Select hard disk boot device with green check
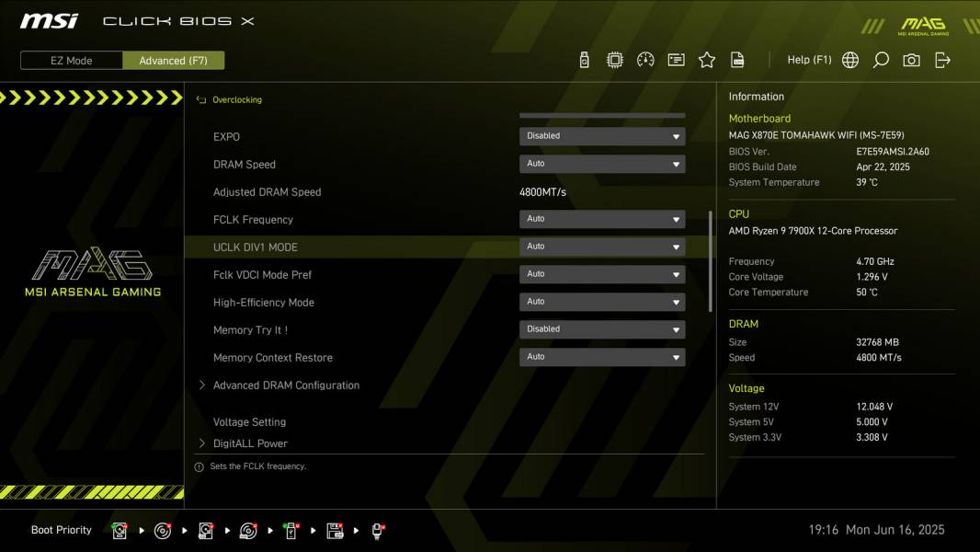 point(120,531)
